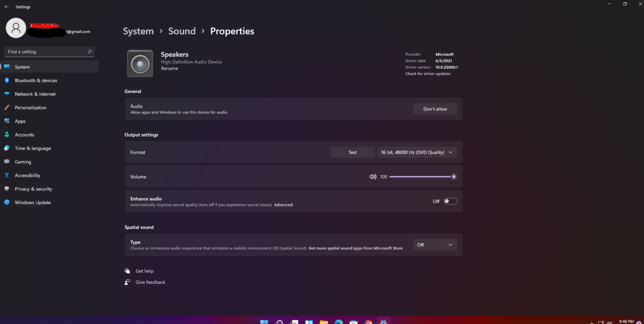Mute using the volume speaker icon
This screenshot has width=644, height=324.
point(372,177)
